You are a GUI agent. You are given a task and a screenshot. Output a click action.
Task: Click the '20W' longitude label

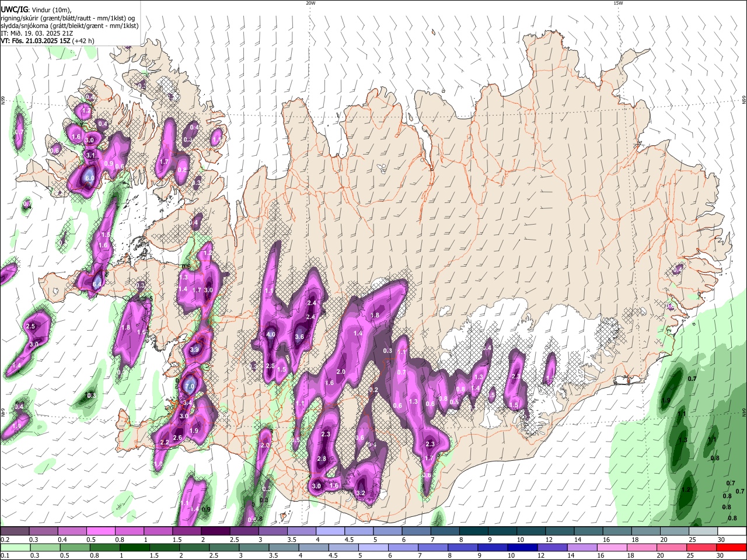pyautogui.click(x=310, y=3)
